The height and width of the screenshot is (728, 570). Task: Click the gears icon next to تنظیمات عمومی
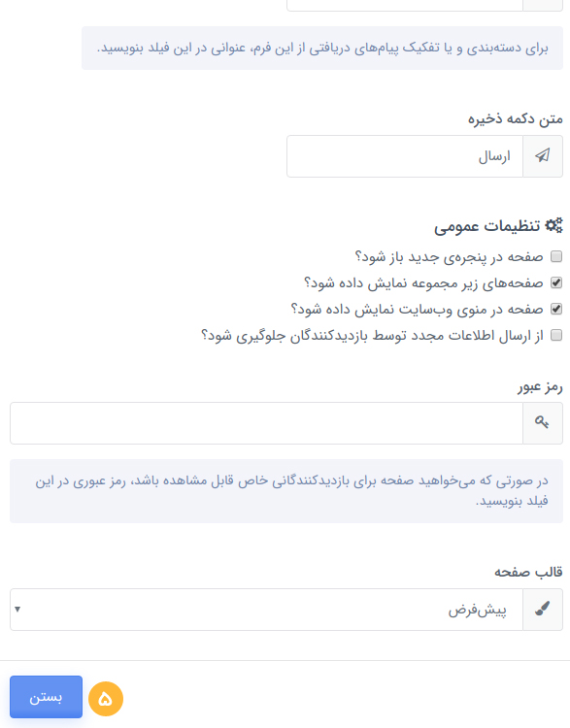click(x=553, y=225)
